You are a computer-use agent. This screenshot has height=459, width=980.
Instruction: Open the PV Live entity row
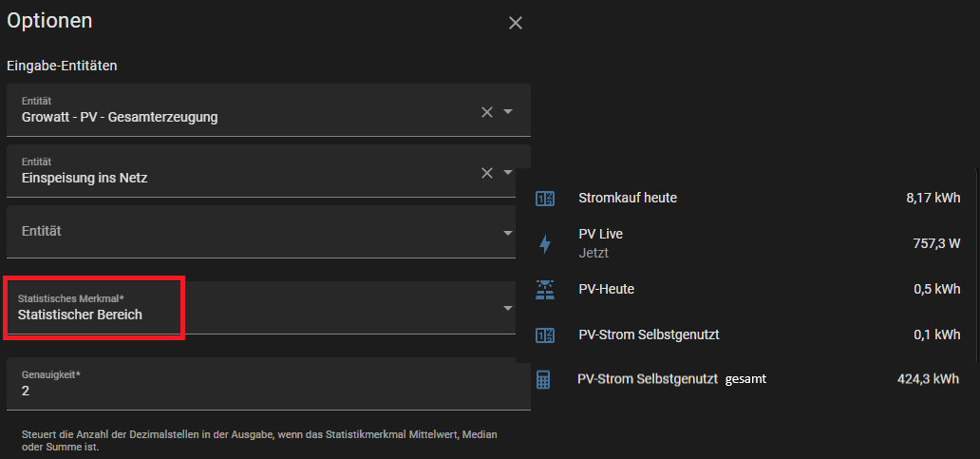click(747, 243)
